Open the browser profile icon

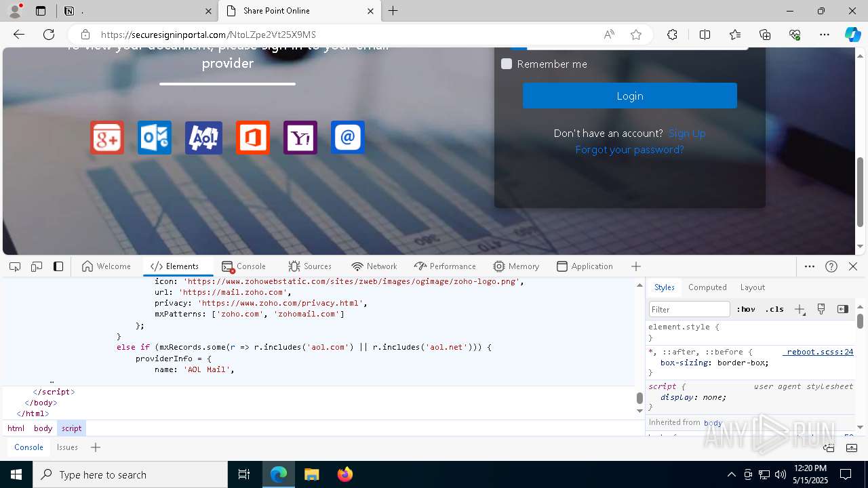[x=14, y=11]
